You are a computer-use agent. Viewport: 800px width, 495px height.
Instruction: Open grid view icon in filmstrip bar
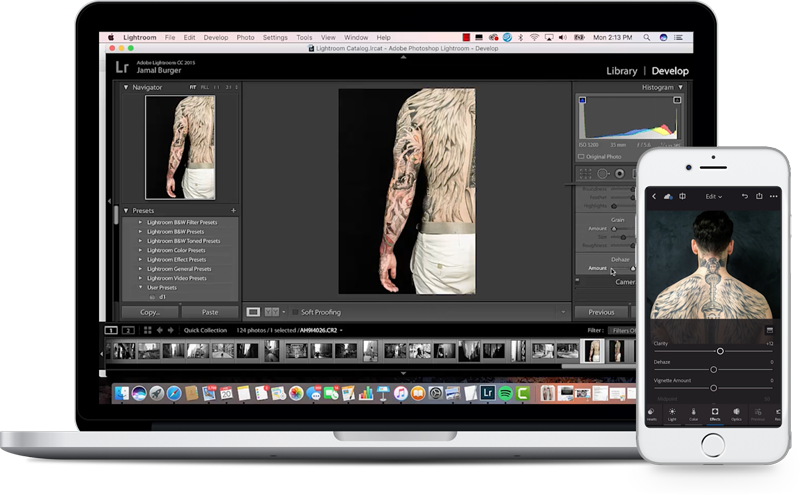[x=147, y=330]
